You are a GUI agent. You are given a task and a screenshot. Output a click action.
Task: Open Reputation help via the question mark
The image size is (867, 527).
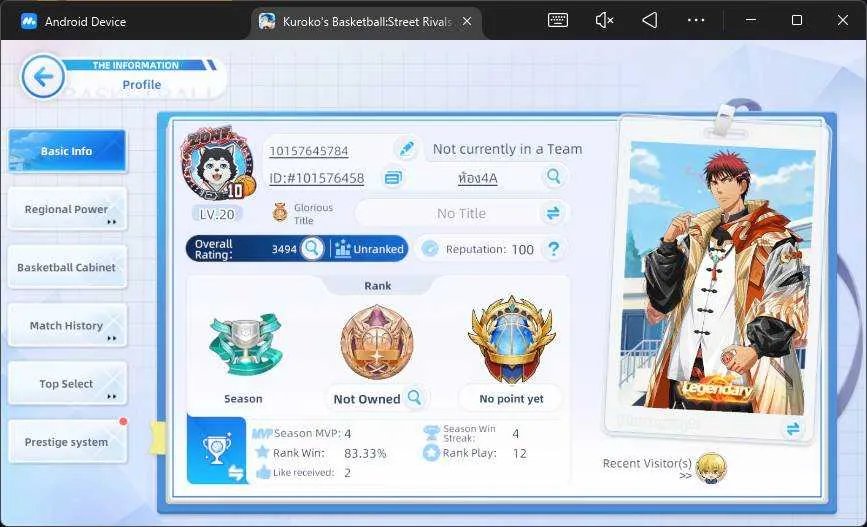553,249
